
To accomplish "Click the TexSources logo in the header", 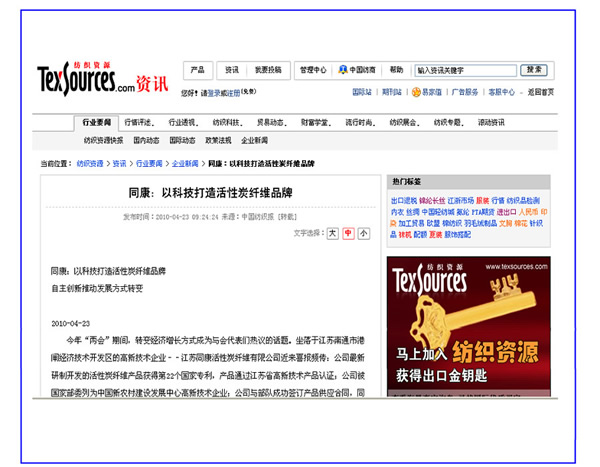I will point(92,77).
